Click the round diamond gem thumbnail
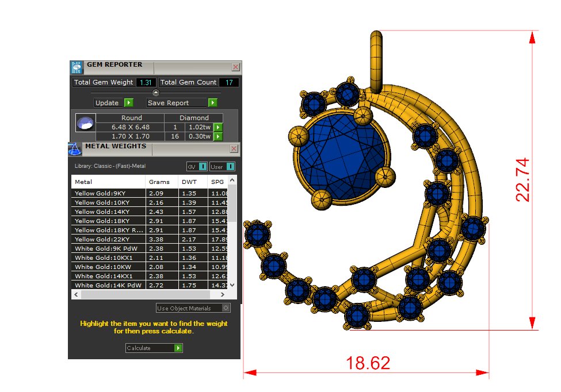 (x=86, y=123)
